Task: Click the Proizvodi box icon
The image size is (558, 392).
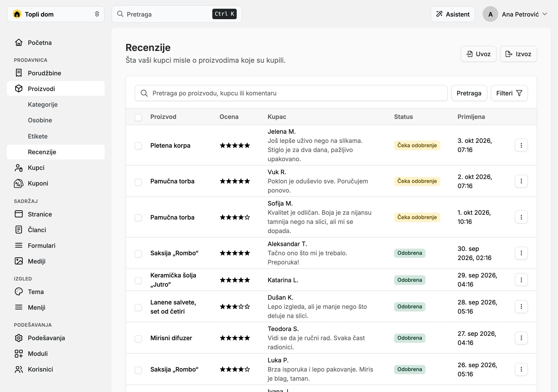Action: pos(19,89)
